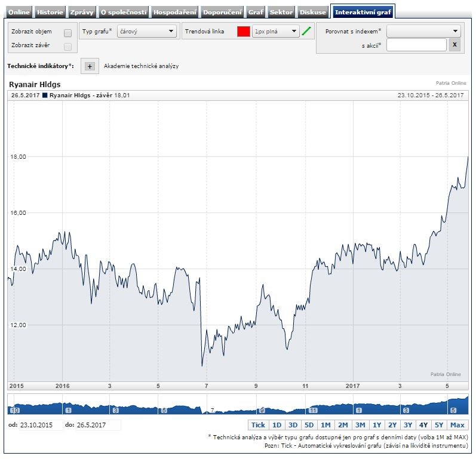The image size is (476, 459).
Task: Open the Hospodaření tab
Action: [174, 12]
